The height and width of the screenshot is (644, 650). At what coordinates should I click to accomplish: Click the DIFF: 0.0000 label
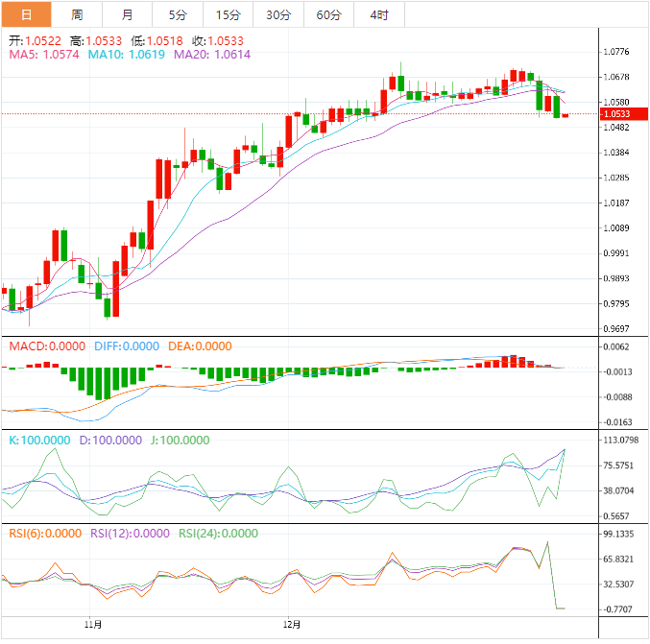(126, 346)
